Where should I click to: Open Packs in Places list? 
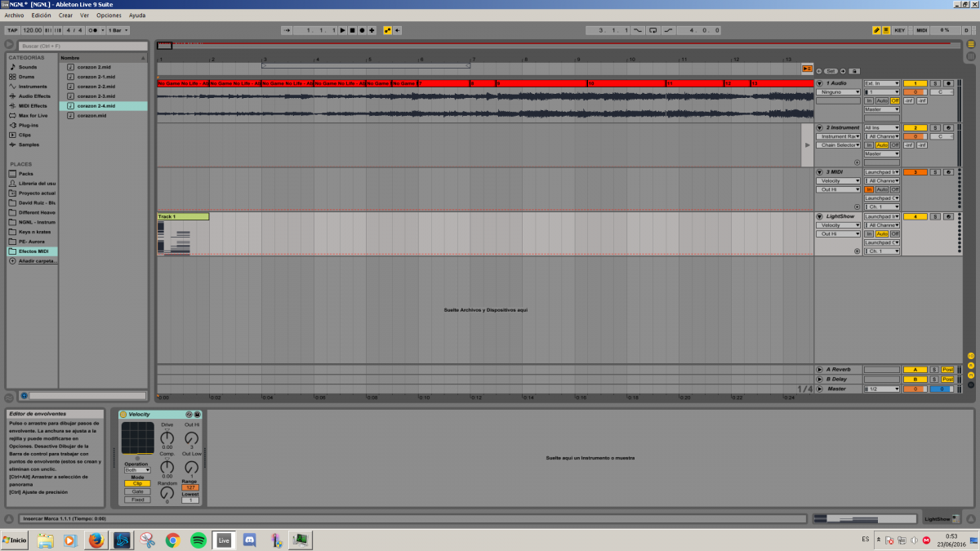pyautogui.click(x=26, y=174)
